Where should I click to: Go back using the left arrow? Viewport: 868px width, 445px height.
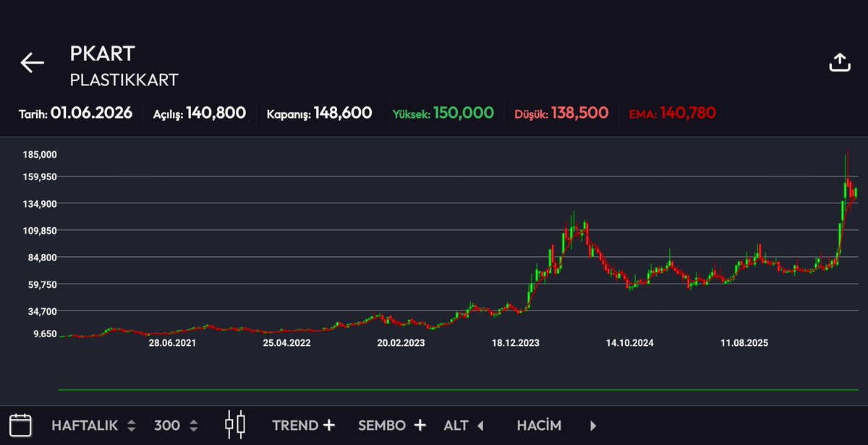33,63
